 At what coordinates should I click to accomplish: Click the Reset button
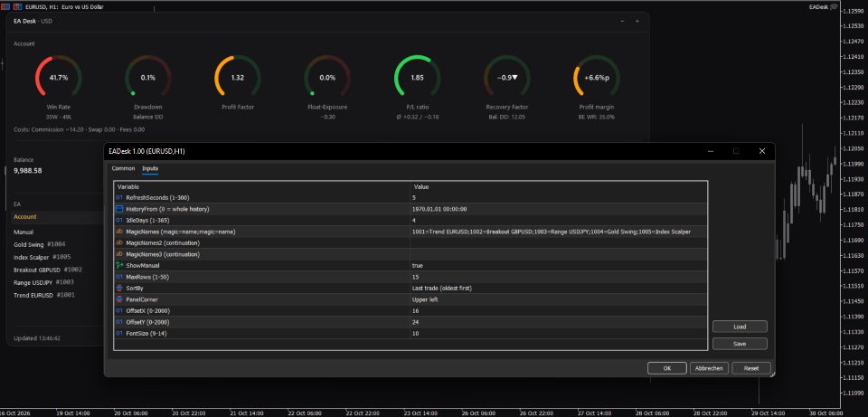pyautogui.click(x=751, y=368)
